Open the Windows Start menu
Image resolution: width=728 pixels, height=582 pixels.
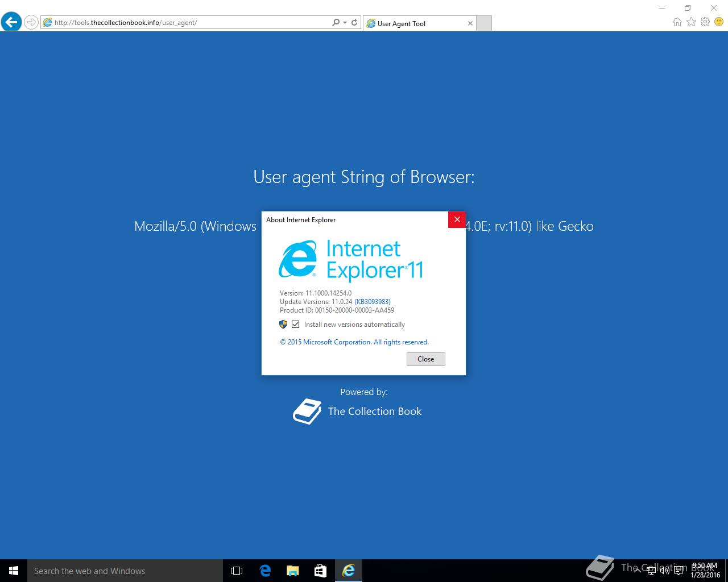tap(14, 571)
